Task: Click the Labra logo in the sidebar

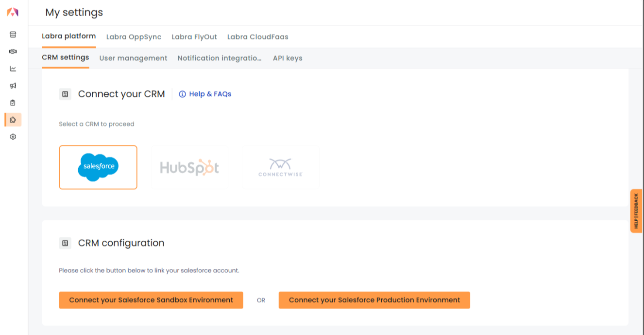Action: coord(13,12)
